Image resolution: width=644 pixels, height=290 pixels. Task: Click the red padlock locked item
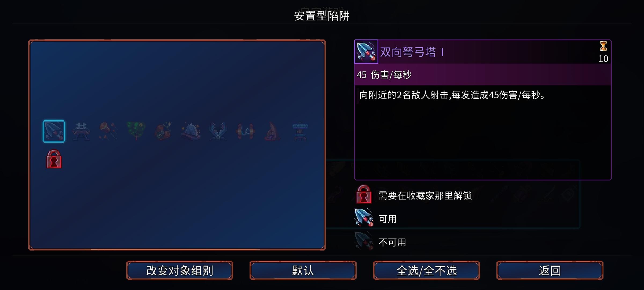tap(54, 159)
